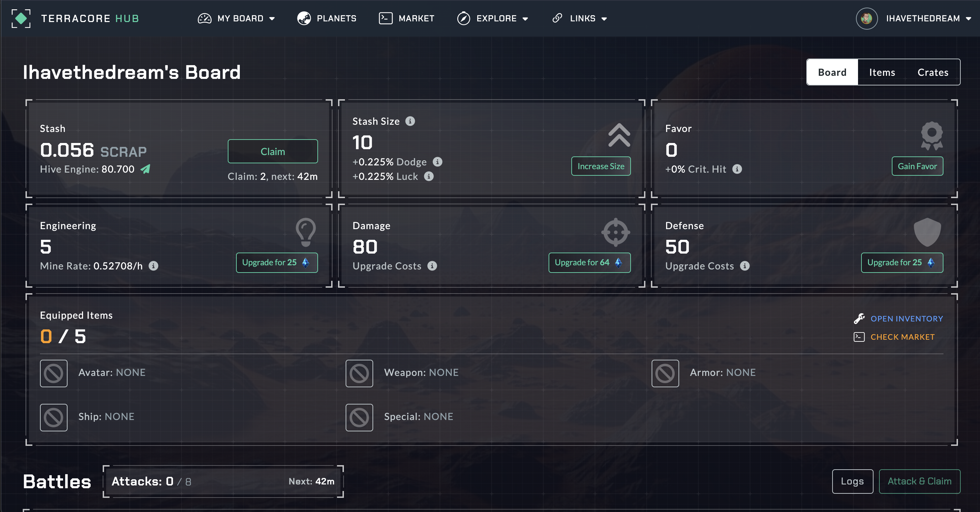Click the Hive Engine send arrow icon
The height and width of the screenshot is (512, 980).
coord(145,169)
